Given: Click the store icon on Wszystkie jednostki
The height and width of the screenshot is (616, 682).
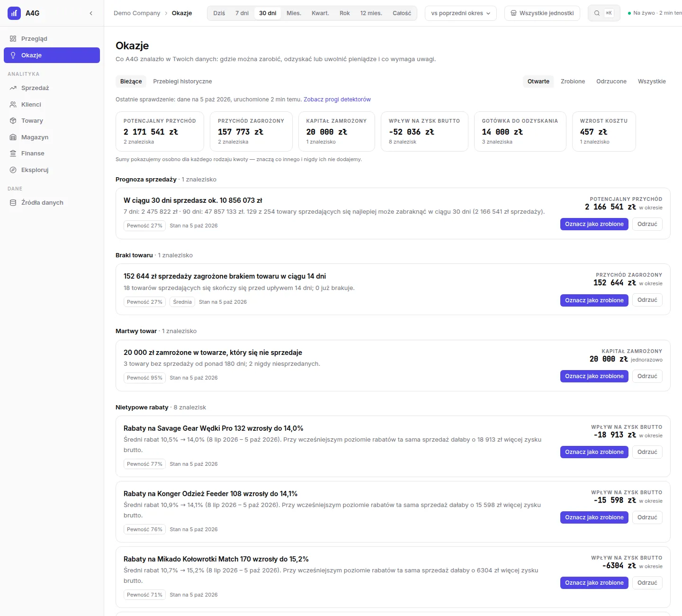Looking at the screenshot, I should click(x=513, y=13).
